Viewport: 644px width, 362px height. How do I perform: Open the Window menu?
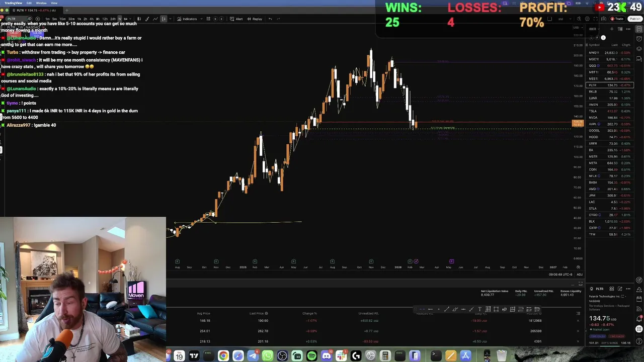pyautogui.click(x=41, y=3)
